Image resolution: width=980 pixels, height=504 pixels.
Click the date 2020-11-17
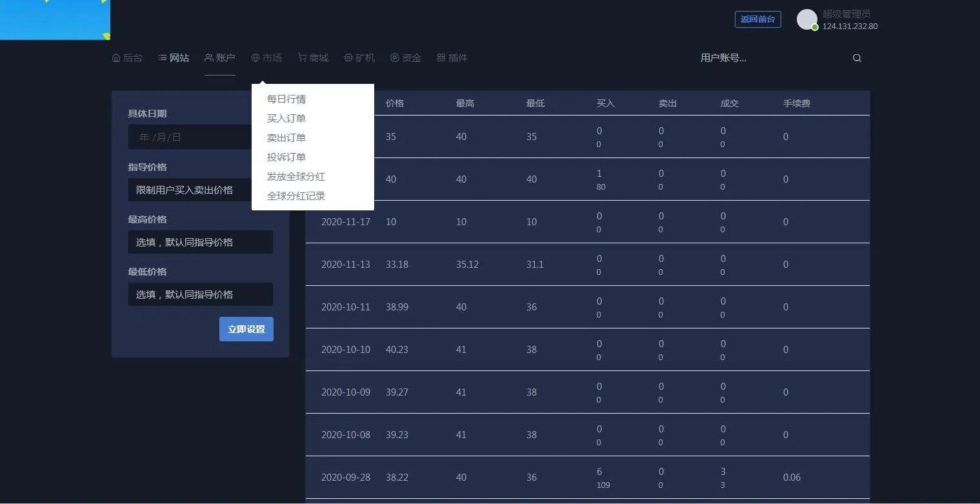346,222
